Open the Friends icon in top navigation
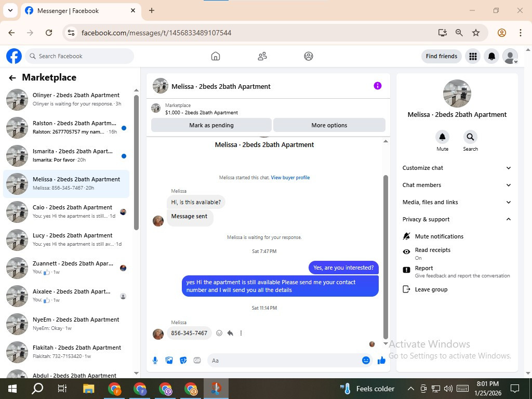 click(262, 56)
